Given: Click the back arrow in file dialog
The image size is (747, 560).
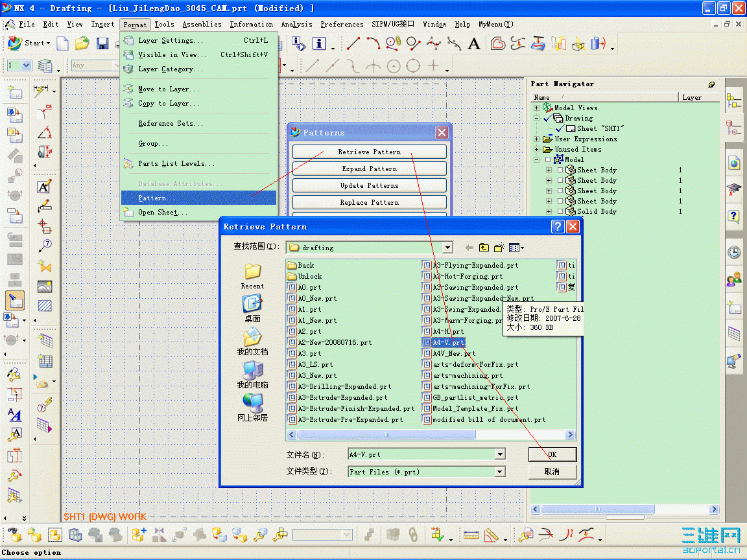Looking at the screenshot, I should coord(469,248).
